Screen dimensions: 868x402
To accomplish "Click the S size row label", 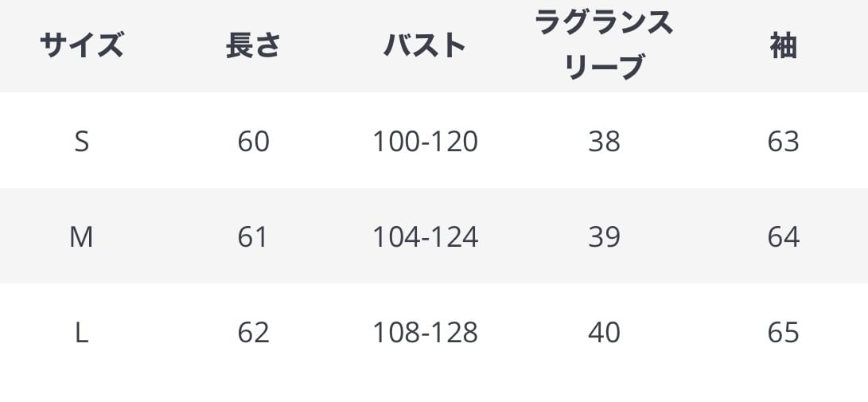I will [x=81, y=141].
